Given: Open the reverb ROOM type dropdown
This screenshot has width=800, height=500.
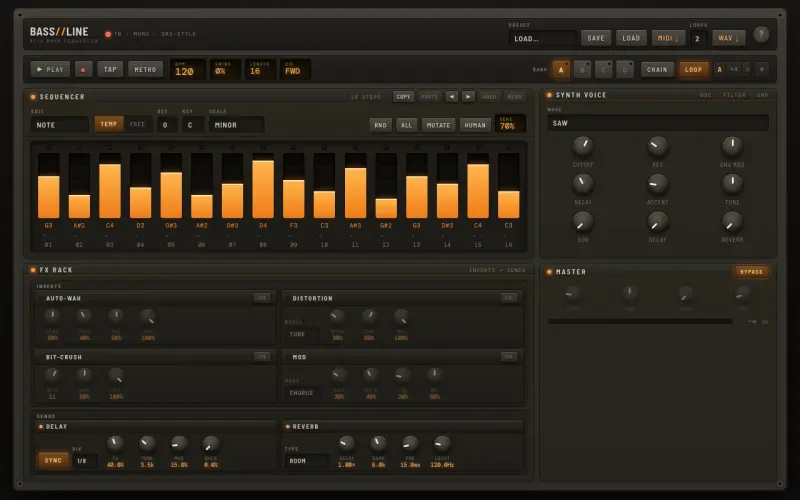Looking at the screenshot, I should pyautogui.click(x=307, y=461).
